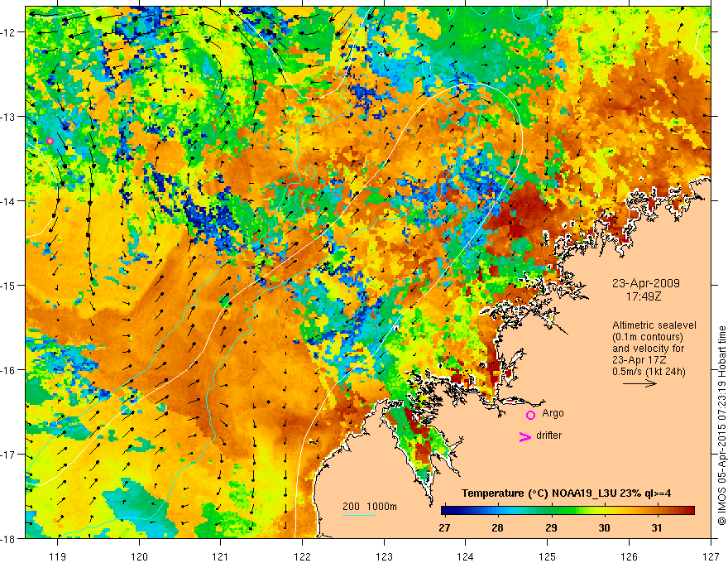Image resolution: width=728 pixels, height=563 pixels.
Task: Click the latitude label -16
Action: click(9, 370)
